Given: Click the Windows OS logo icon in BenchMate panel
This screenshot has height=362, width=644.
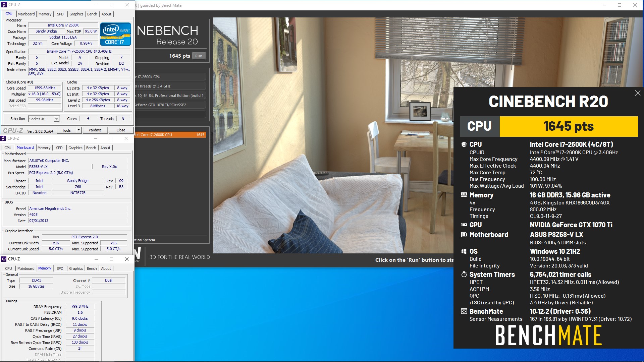Looking at the screenshot, I should (464, 251).
